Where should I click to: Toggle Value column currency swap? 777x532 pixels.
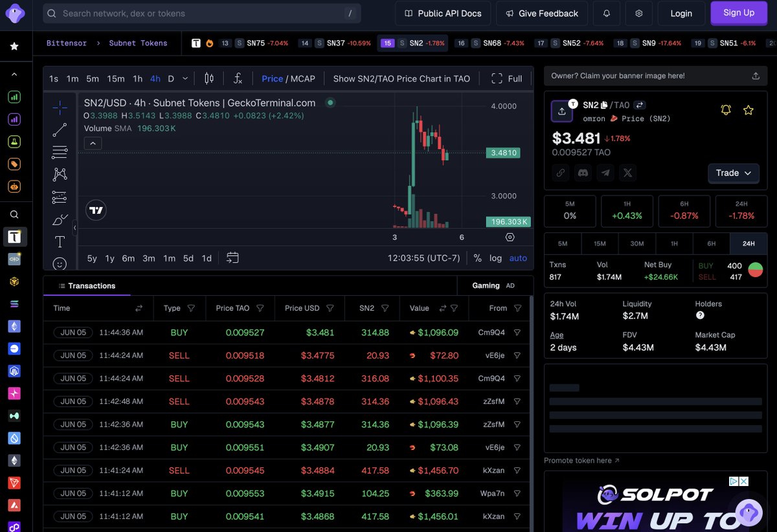[443, 308]
